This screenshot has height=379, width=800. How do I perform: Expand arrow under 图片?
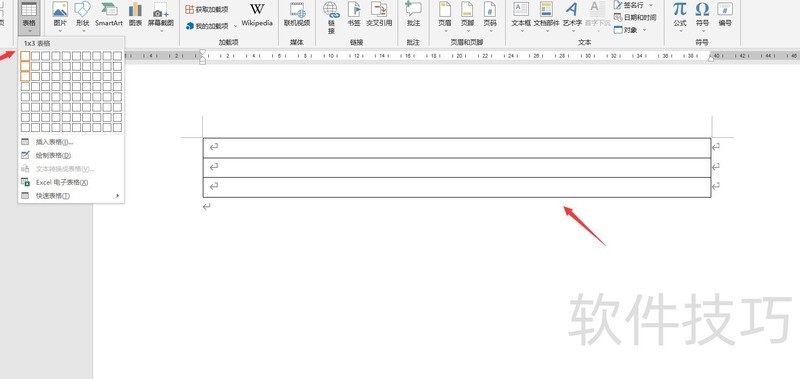[60, 32]
